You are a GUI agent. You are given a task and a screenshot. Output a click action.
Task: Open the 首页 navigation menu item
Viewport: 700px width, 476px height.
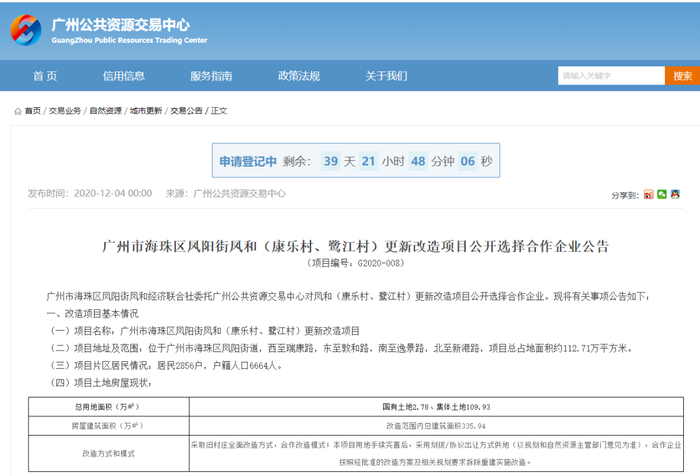click(45, 76)
